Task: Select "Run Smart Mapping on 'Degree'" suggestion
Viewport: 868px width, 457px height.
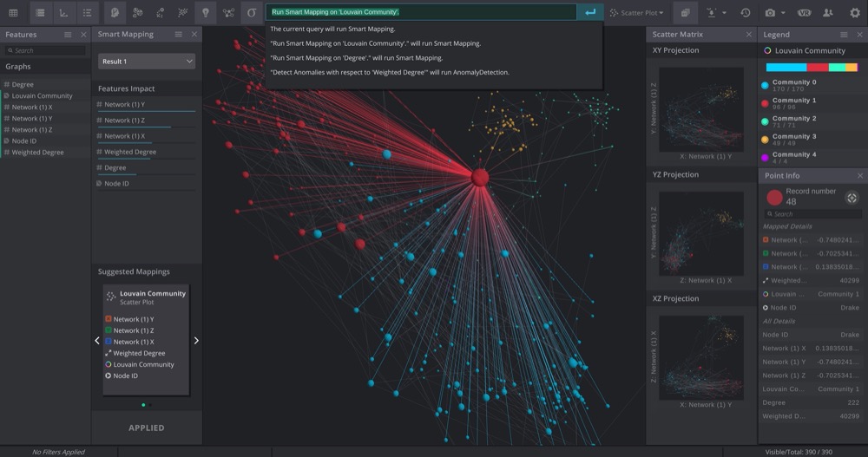Action: [344, 57]
